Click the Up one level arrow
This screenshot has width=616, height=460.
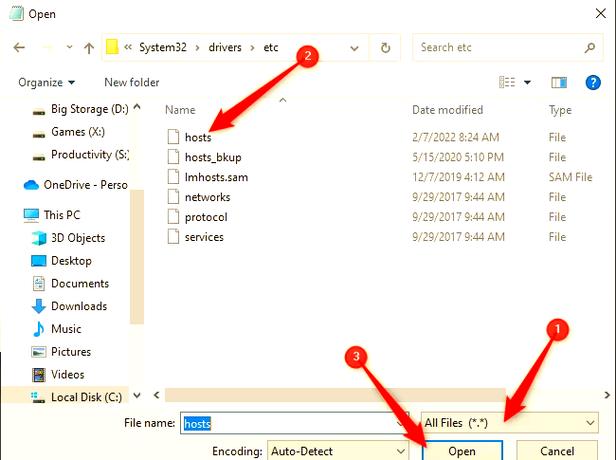88,47
